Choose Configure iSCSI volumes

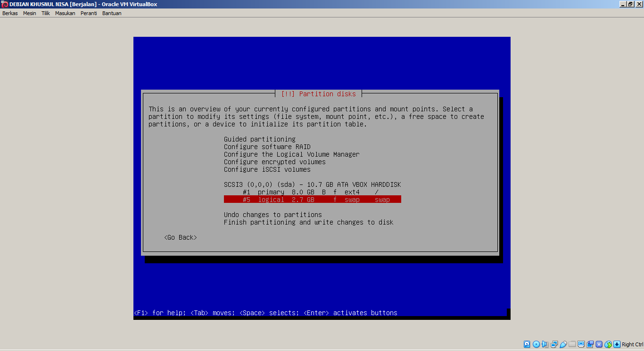pos(267,169)
